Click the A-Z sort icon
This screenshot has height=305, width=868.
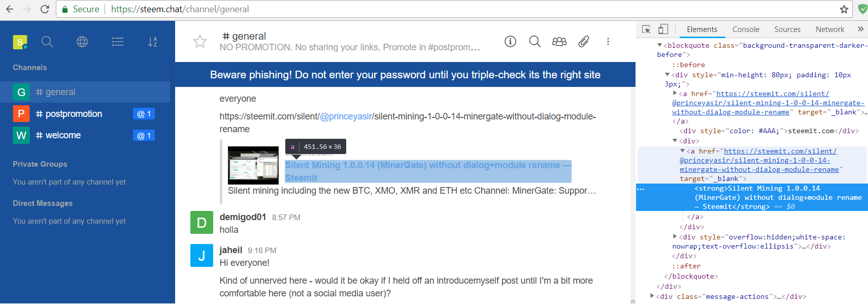pos(153,42)
